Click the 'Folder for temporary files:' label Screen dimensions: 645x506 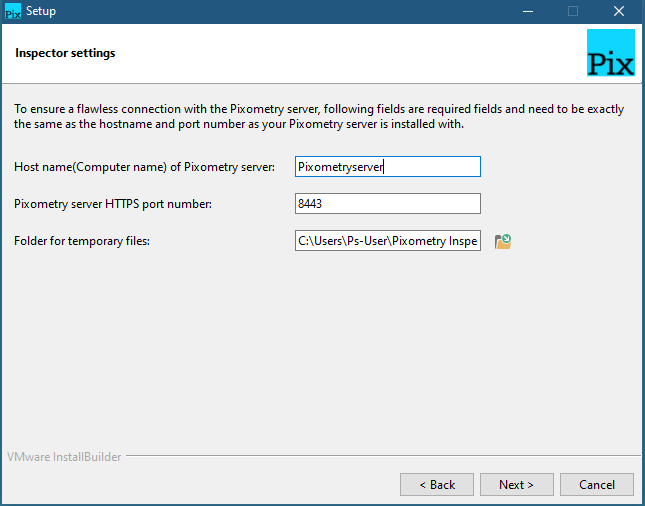(82, 241)
